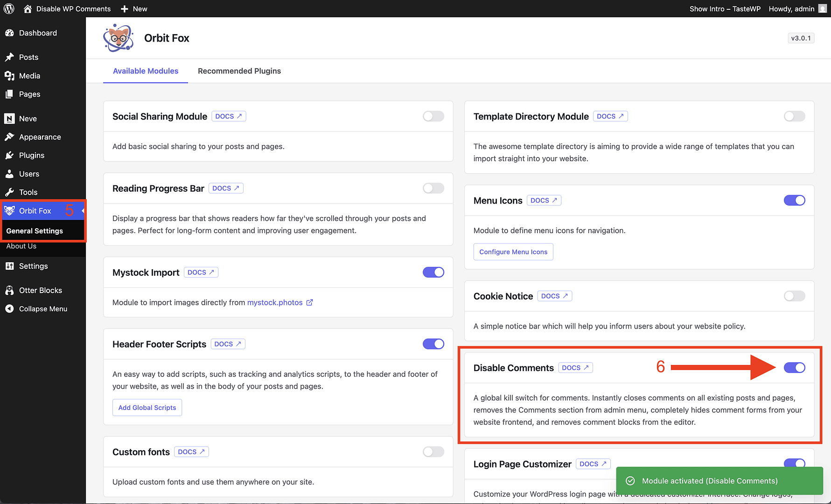Click the Media icon in sidebar
Screen dimensions: 831x504
9,76
